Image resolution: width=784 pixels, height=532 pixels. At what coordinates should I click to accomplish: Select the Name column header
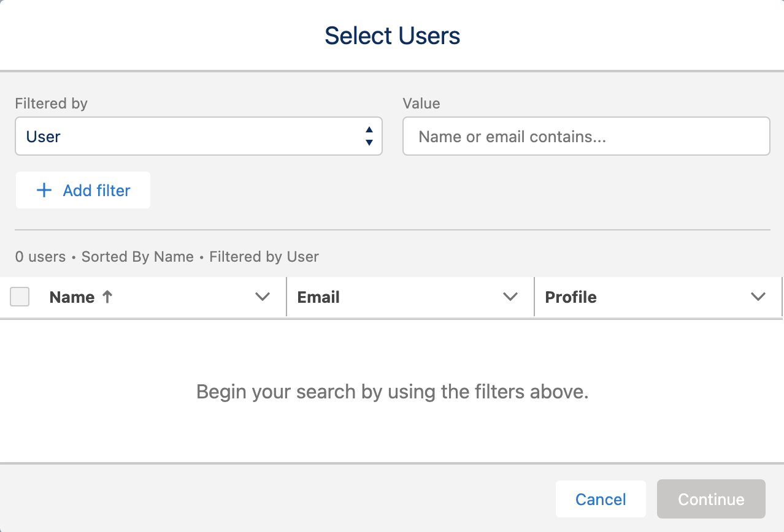pos(72,297)
